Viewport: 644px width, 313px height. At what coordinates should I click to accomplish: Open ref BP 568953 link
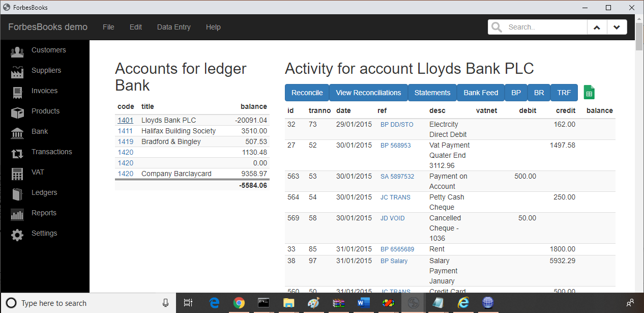(396, 146)
